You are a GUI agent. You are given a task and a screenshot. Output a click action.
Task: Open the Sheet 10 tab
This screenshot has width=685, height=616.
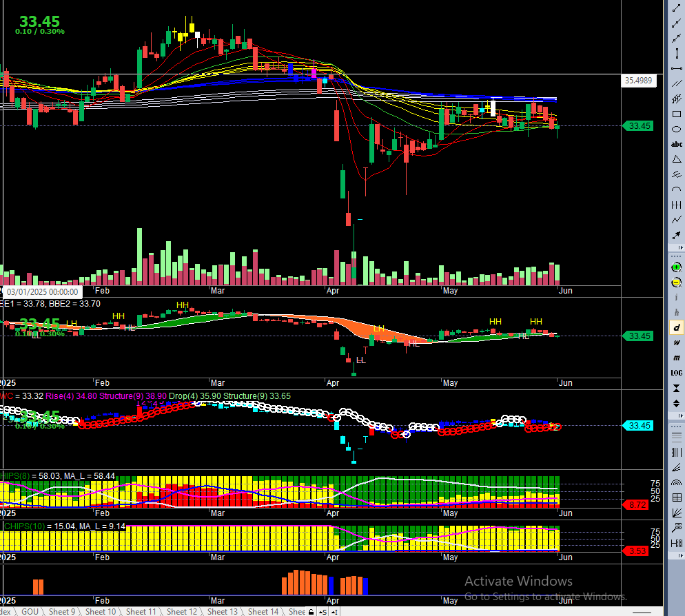(x=101, y=612)
